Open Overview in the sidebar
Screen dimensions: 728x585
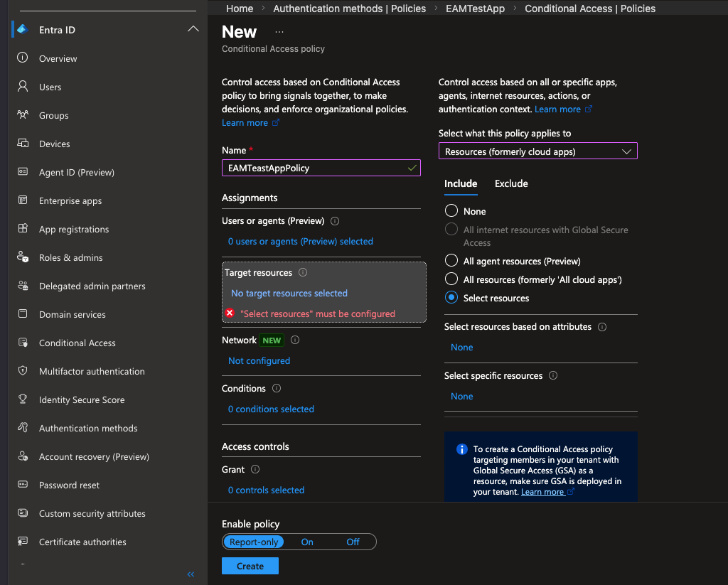tap(58, 58)
